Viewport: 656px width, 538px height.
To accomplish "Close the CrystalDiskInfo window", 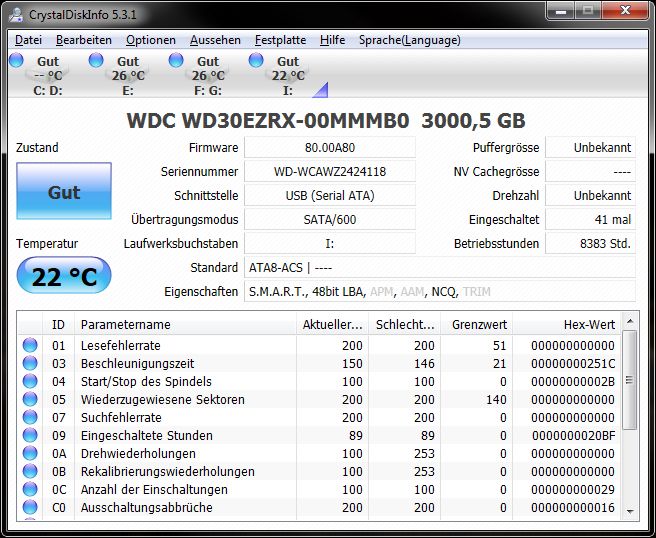I will (x=625, y=10).
